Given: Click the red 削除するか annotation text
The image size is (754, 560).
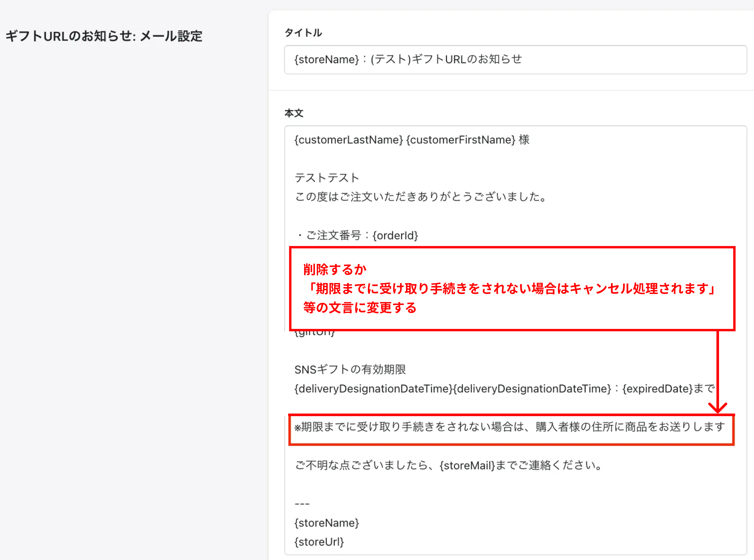Looking at the screenshot, I should click(335, 270).
